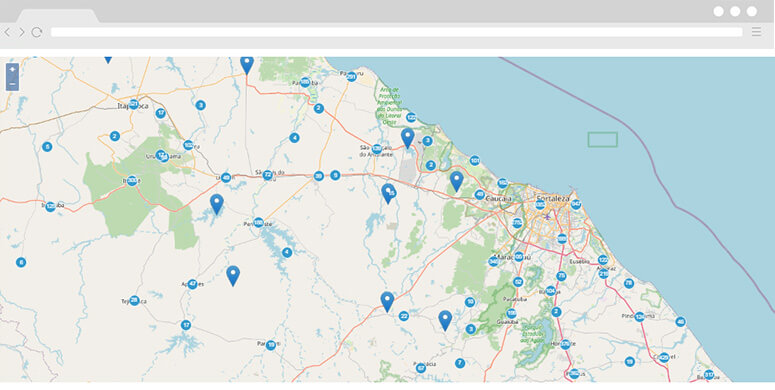Open the cluster on Fortaleza's east coast
This screenshot has width=775, height=390.
(x=576, y=204)
